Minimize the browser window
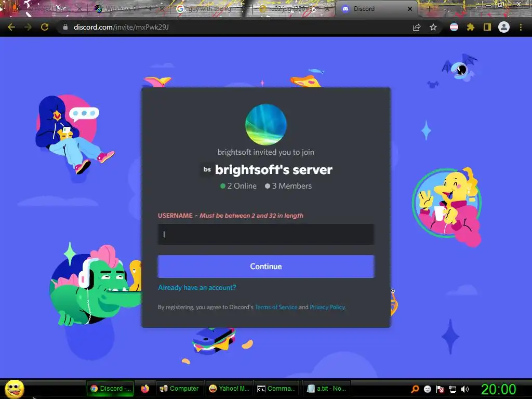 (488, 4)
